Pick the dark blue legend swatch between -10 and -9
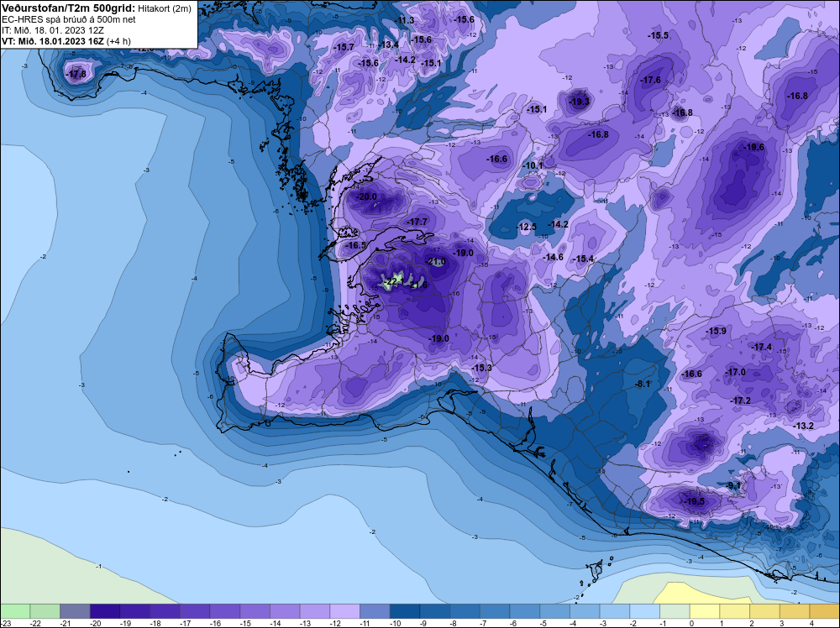The height and width of the screenshot is (628, 840). tap(405, 611)
